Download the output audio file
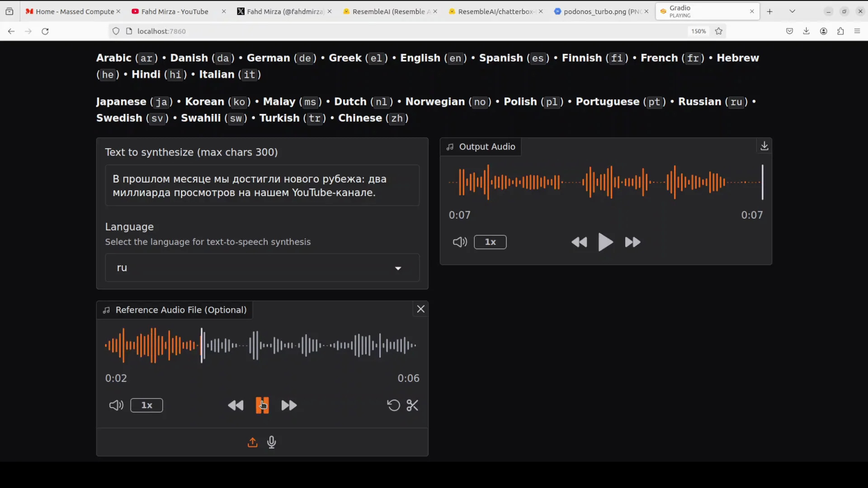868x488 pixels. tap(764, 146)
